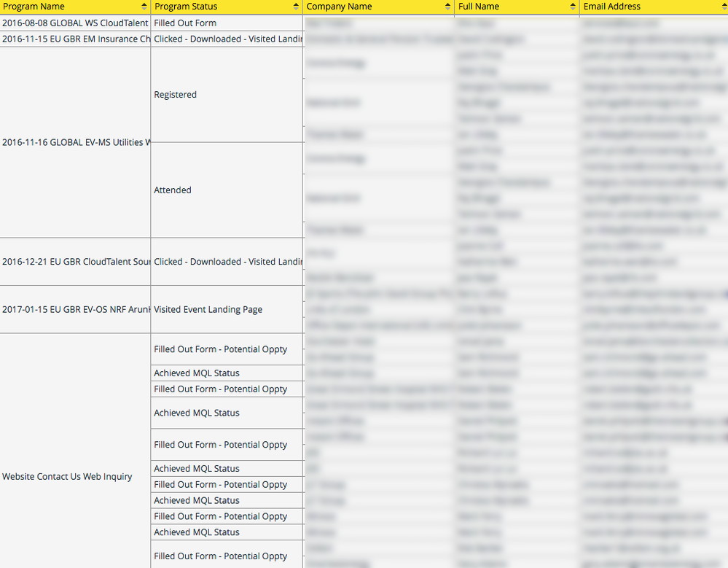Select the Program Name column header label
Image resolution: width=728 pixels, height=568 pixels.
[34, 7]
